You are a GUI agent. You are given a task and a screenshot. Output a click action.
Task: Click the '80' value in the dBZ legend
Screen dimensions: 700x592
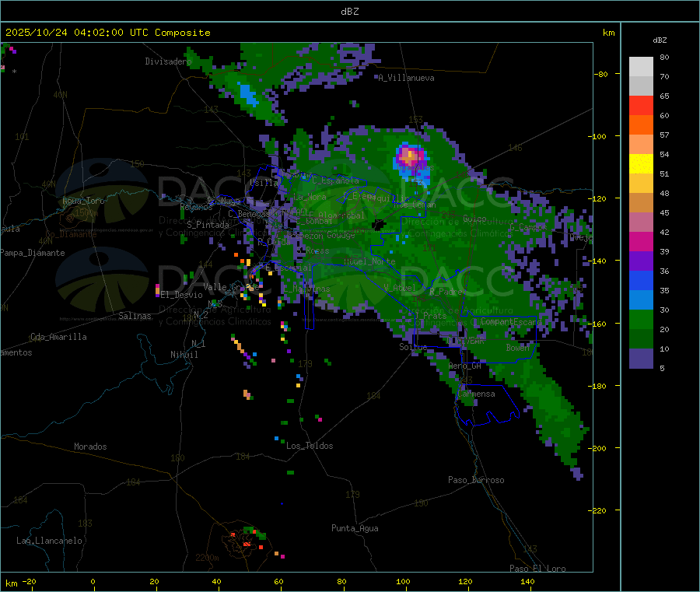[664, 57]
